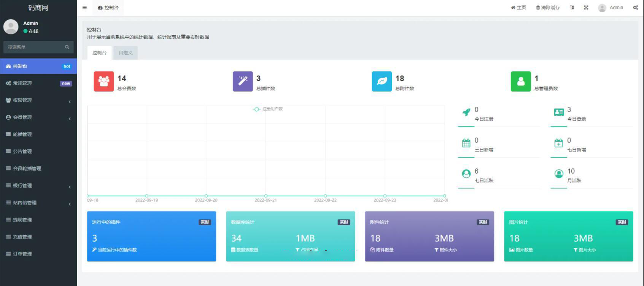
Task: Open the 订单管理 sidebar item
Action: tap(38, 254)
